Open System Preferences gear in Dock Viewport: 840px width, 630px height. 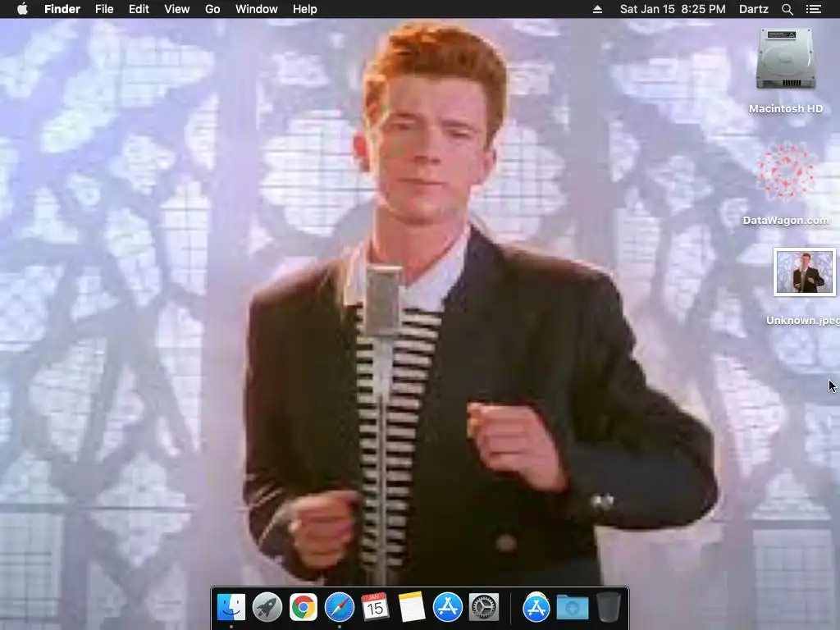tap(484, 607)
